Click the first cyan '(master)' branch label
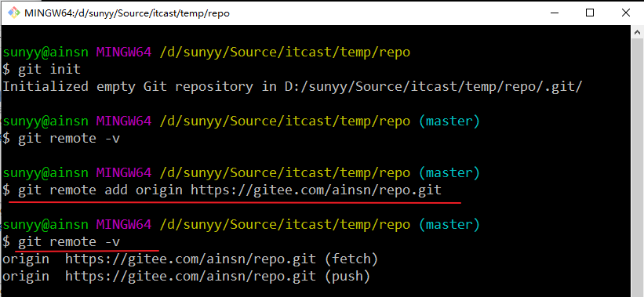 tap(449, 121)
